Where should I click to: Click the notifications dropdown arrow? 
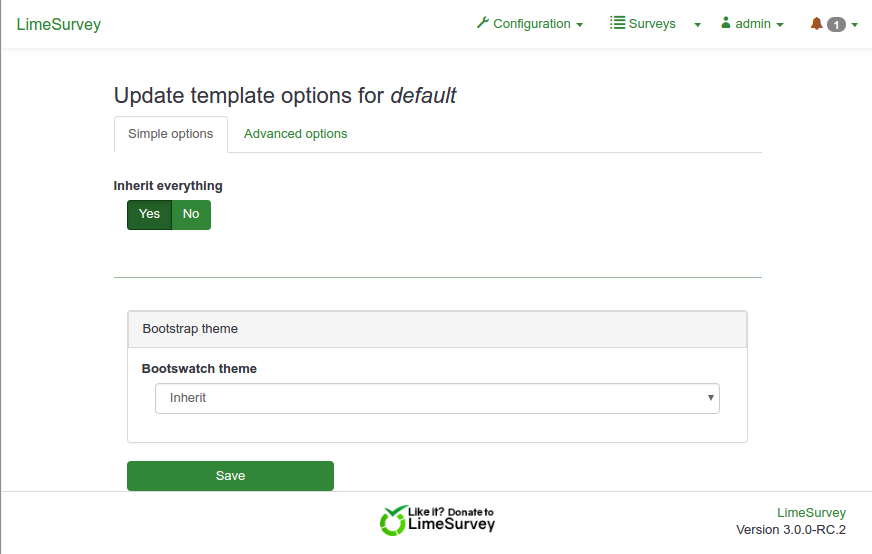tap(855, 25)
